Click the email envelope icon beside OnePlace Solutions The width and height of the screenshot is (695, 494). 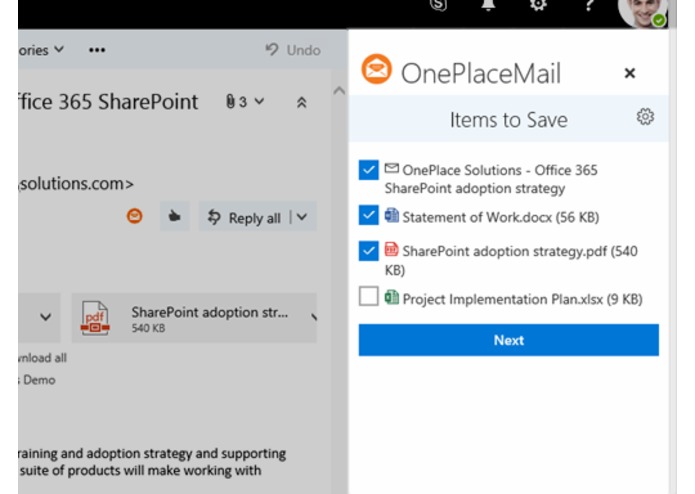click(x=391, y=168)
